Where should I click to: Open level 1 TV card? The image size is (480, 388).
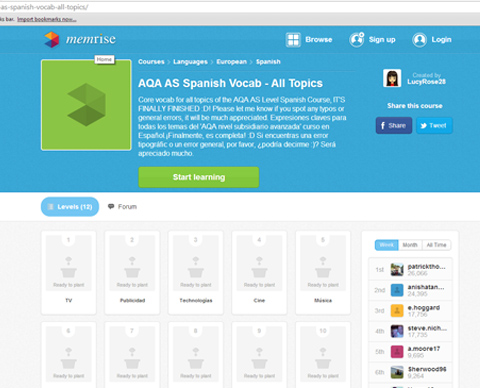click(x=69, y=273)
